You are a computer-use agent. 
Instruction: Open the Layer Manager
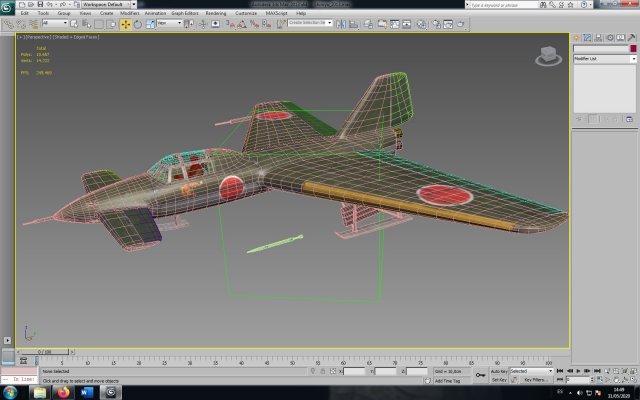tap(368, 24)
